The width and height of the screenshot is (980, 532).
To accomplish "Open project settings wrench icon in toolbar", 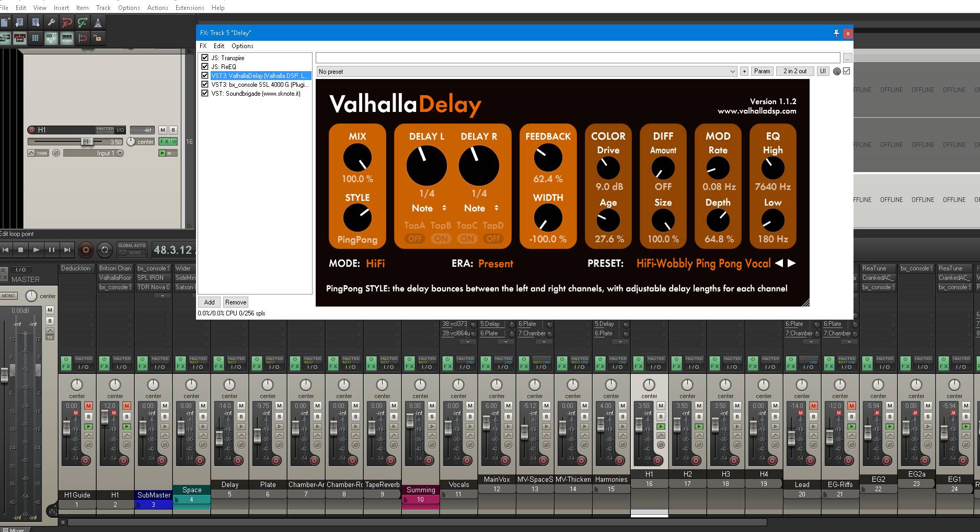I will point(51,22).
